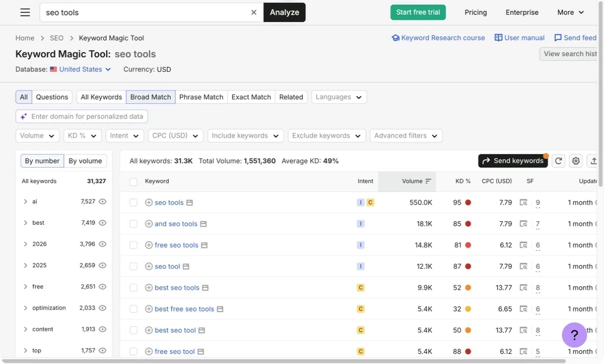Check the box for 'seo tool' row
The image size is (604, 364).
(x=133, y=266)
